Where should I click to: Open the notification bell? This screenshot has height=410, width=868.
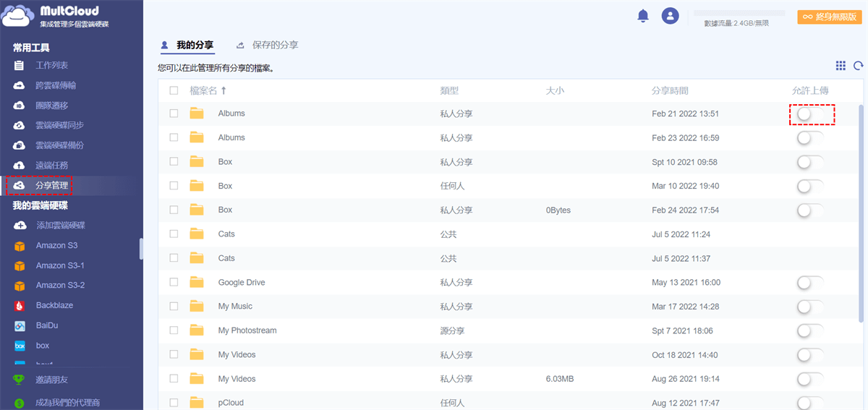coord(643,16)
